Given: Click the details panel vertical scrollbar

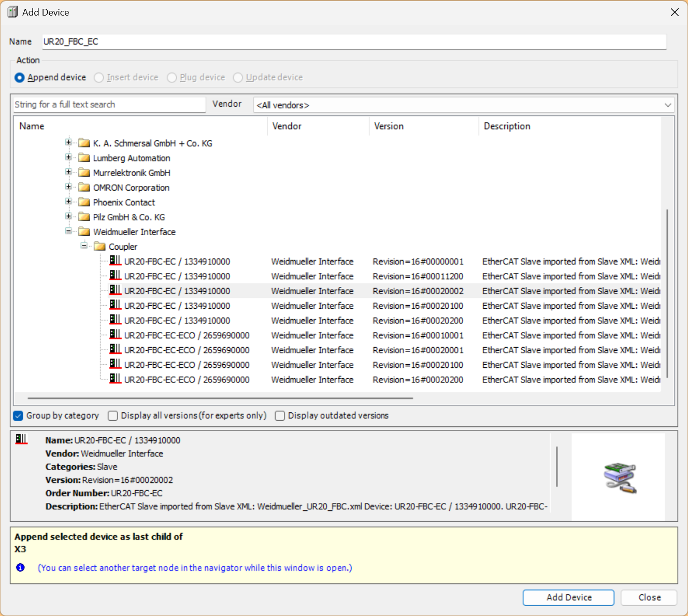Looking at the screenshot, I should coord(557,466).
